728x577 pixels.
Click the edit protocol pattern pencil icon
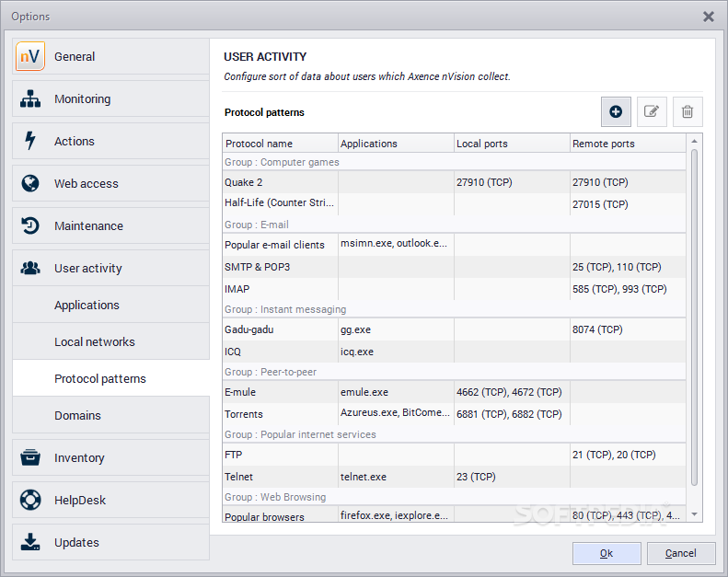click(x=652, y=112)
